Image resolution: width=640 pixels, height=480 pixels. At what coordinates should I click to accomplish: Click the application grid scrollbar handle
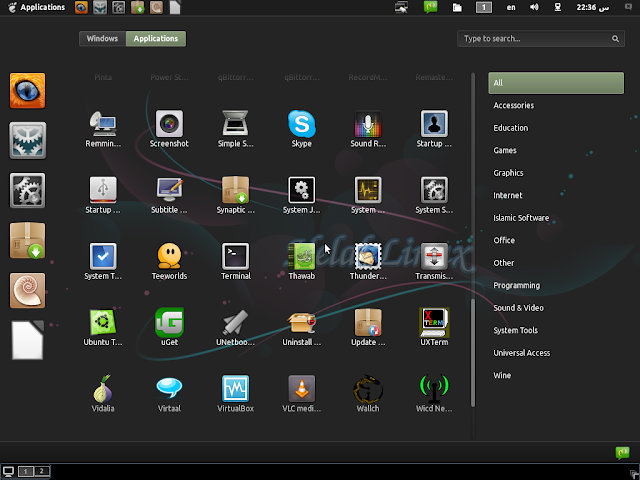[473, 353]
